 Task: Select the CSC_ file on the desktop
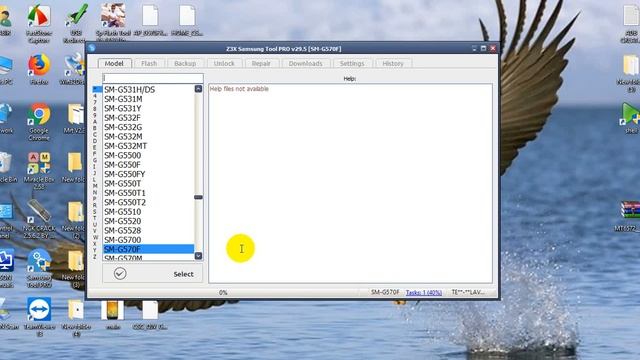tap(150, 314)
